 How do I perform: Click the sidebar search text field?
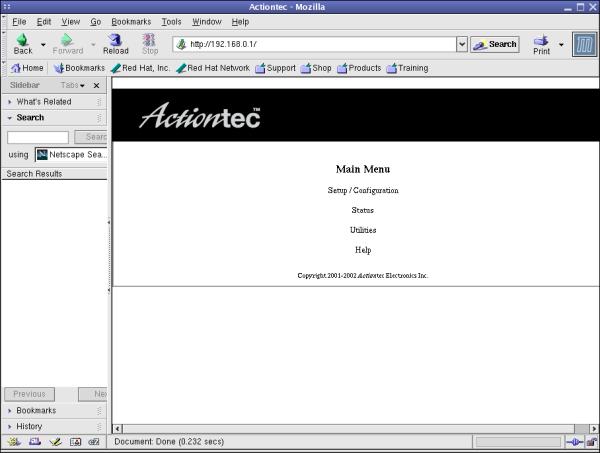tap(38, 137)
